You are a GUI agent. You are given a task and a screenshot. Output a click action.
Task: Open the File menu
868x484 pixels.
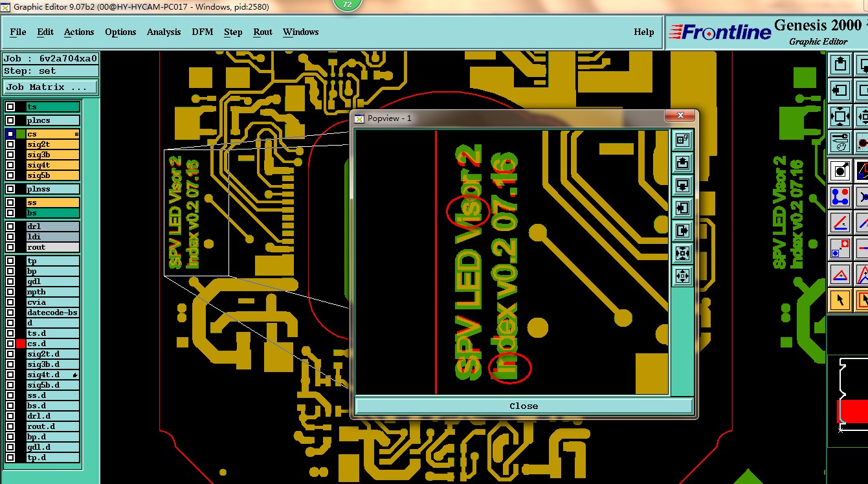click(18, 32)
